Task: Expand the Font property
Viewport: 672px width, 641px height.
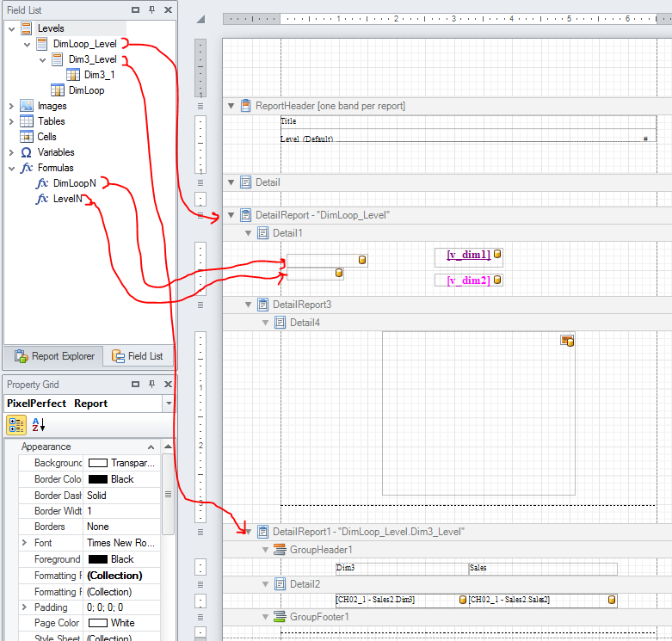Action: 24,542
